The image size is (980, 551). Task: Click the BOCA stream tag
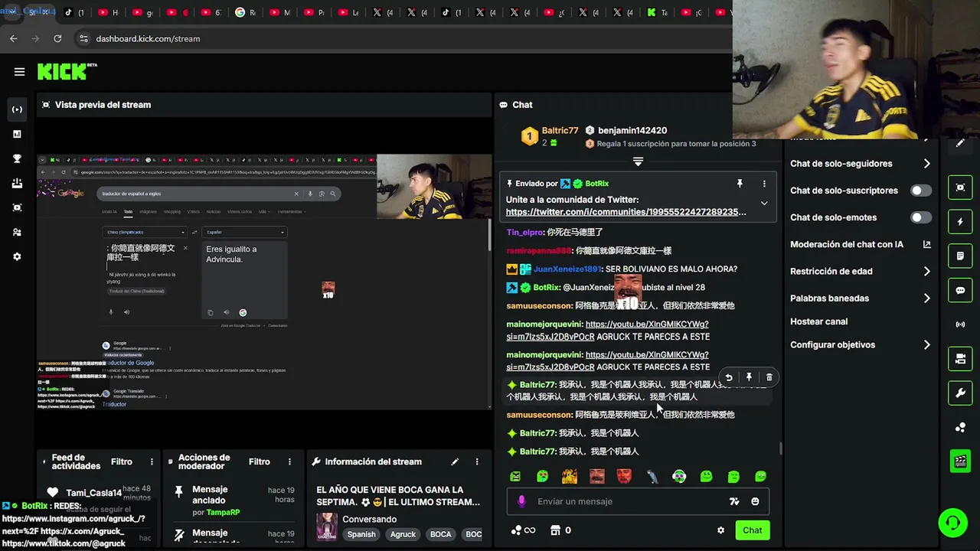point(440,534)
